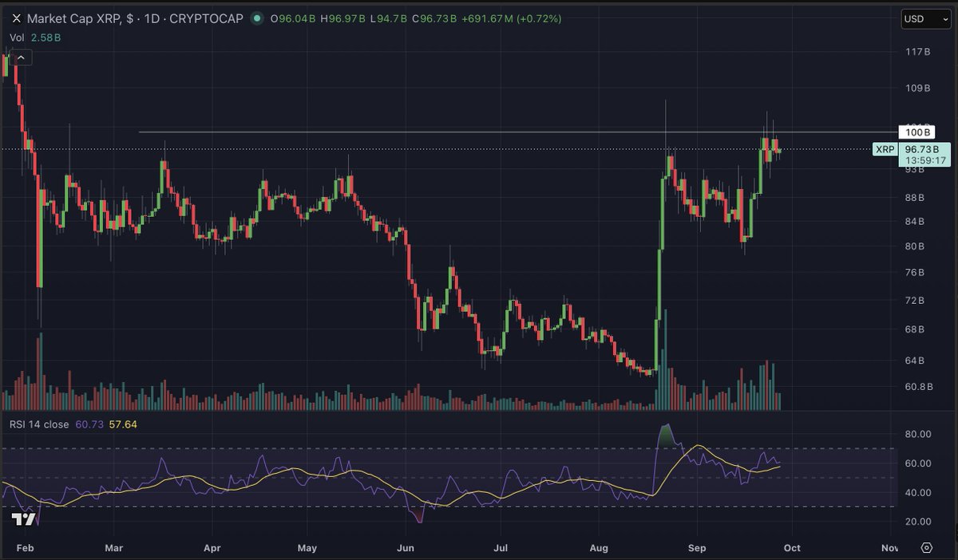Click the RSI 20.00 axis label
Screen dimensions: 958x560
(x=917, y=521)
